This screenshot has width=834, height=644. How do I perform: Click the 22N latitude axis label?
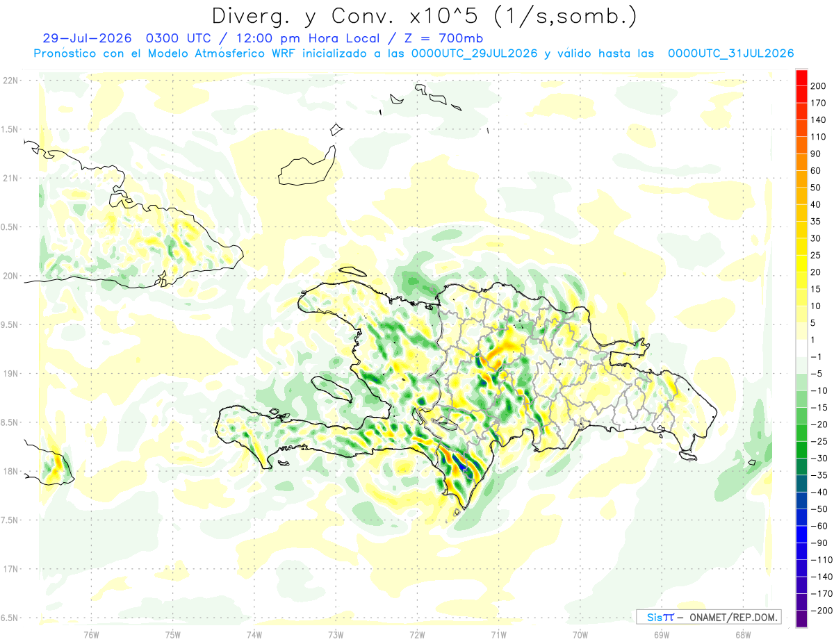pyautogui.click(x=10, y=81)
